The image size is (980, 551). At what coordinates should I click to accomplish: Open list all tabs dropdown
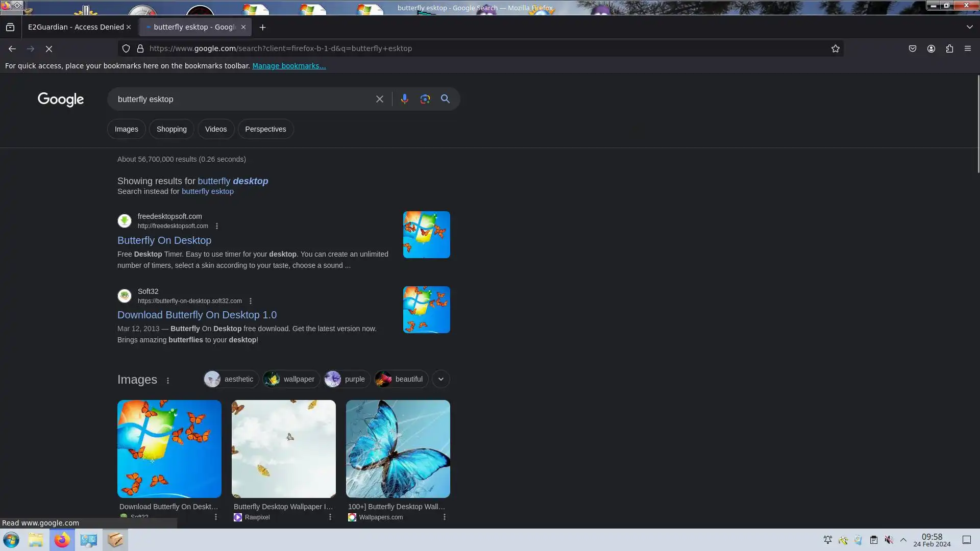pyautogui.click(x=969, y=27)
